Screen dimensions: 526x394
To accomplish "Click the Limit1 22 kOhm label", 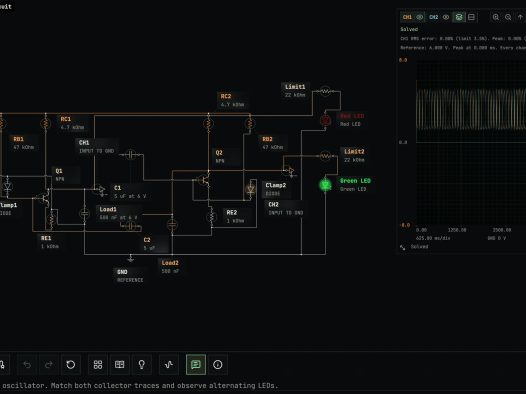I will coord(295,91).
